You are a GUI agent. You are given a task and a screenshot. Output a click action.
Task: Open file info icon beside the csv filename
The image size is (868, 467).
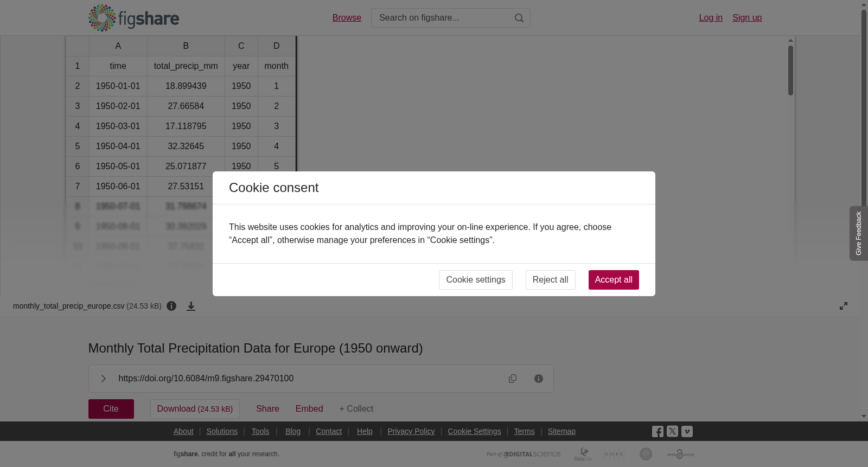pyautogui.click(x=171, y=306)
